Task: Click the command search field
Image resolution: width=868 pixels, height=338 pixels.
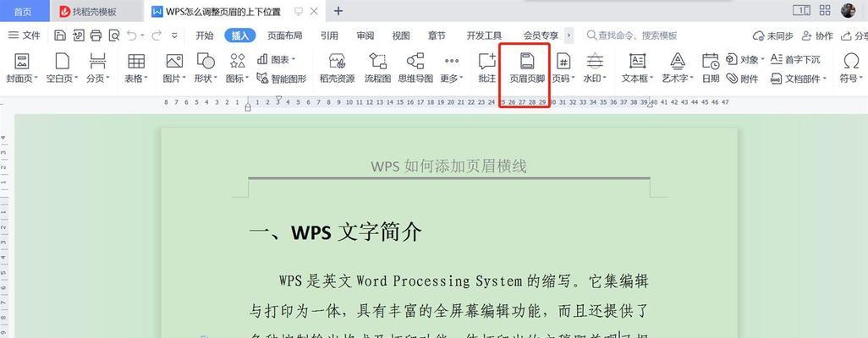Action: tap(632, 35)
